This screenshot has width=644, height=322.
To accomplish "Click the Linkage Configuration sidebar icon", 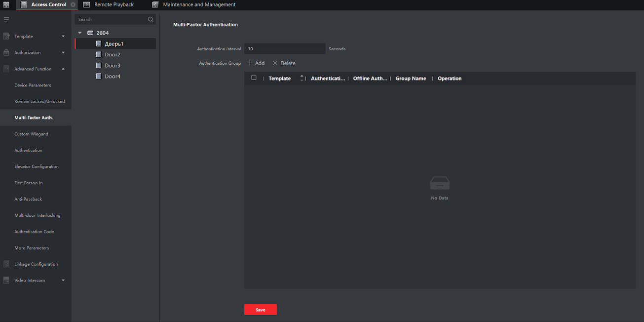I will [x=6, y=264].
